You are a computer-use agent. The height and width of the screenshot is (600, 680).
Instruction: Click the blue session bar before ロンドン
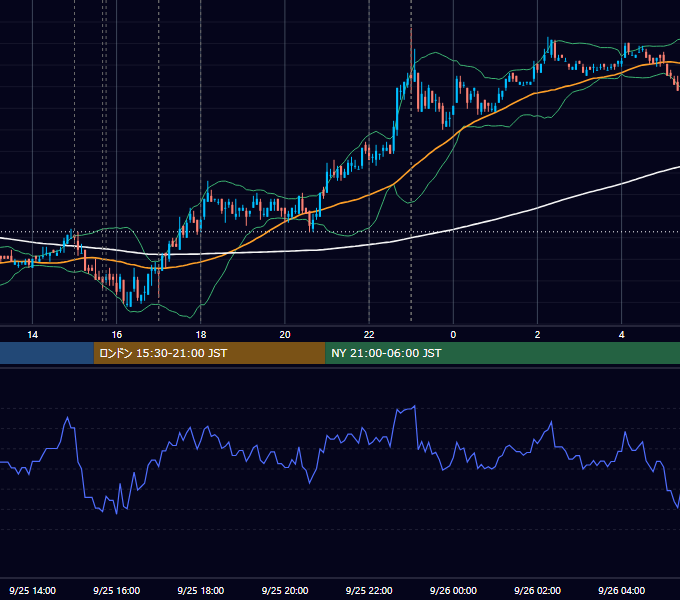coord(47,353)
